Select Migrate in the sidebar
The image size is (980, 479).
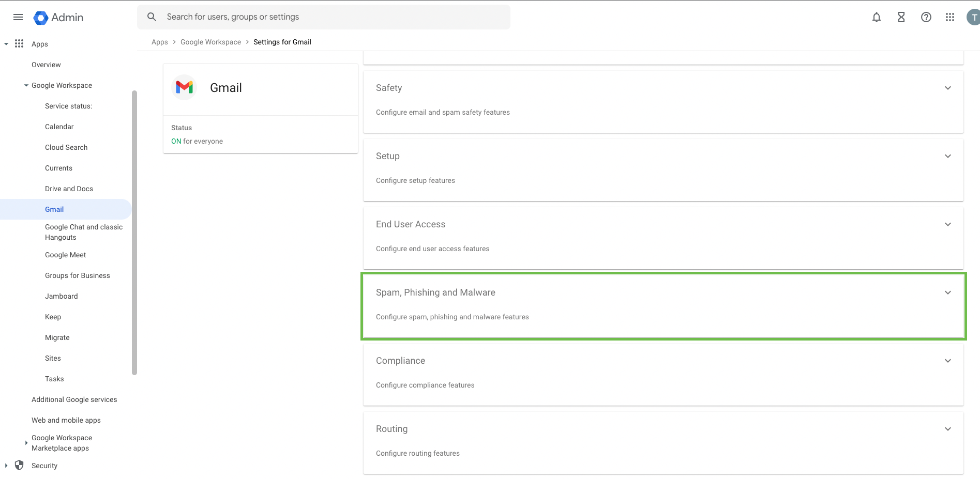click(x=57, y=337)
